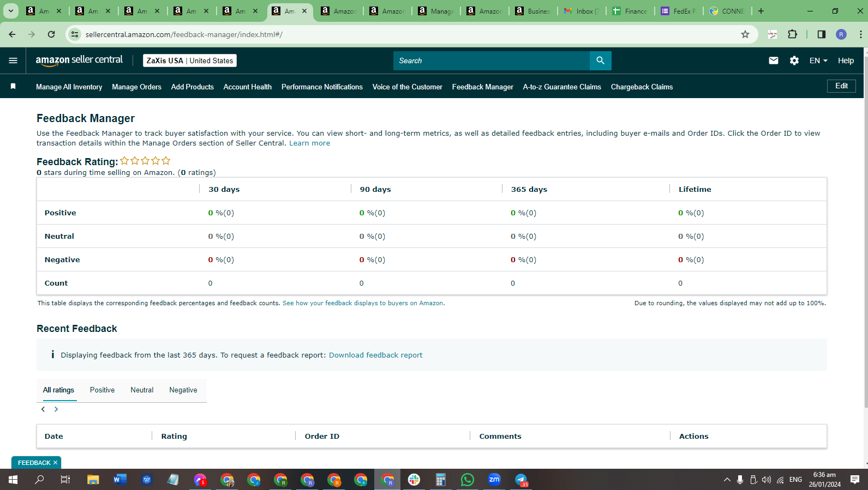This screenshot has width=868, height=490.
Task: Open Account Health menu item
Action: pyautogui.click(x=247, y=87)
